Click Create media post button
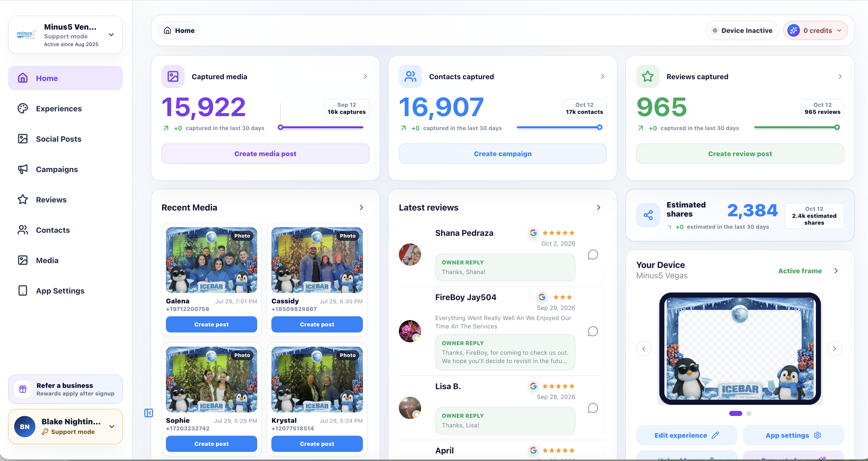Image resolution: width=868 pixels, height=461 pixels. pyautogui.click(x=265, y=154)
